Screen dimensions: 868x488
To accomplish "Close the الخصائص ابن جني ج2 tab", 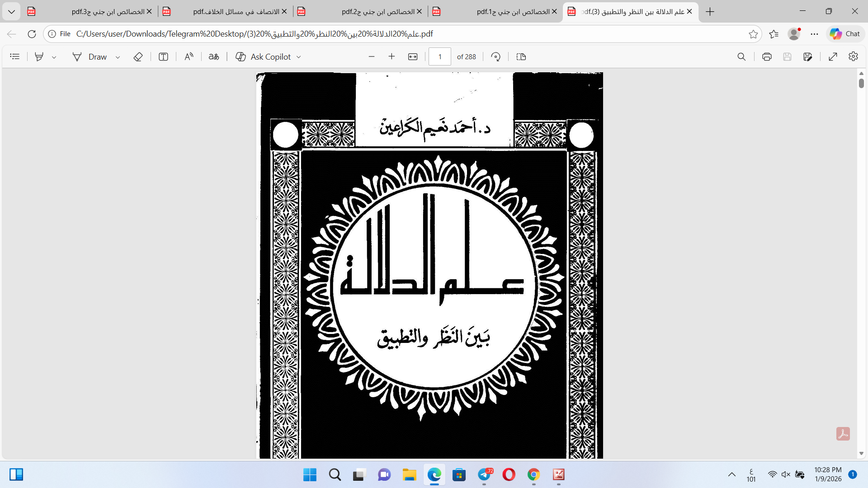I will click(420, 12).
